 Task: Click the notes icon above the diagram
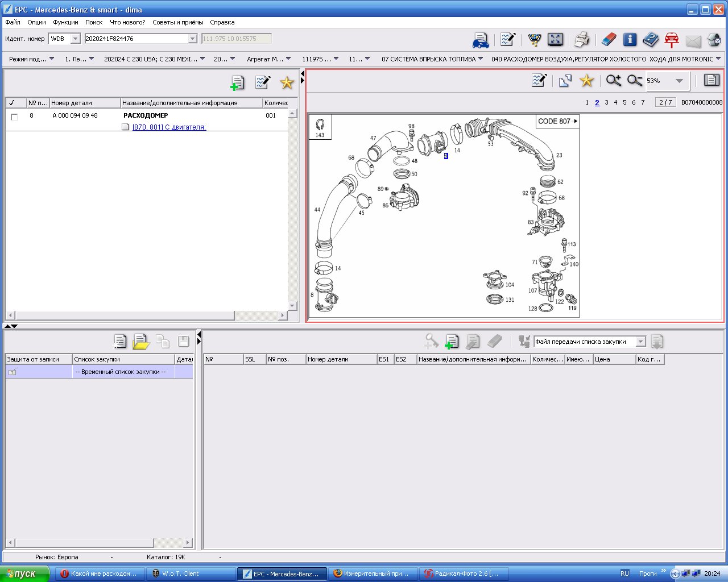pos(539,81)
